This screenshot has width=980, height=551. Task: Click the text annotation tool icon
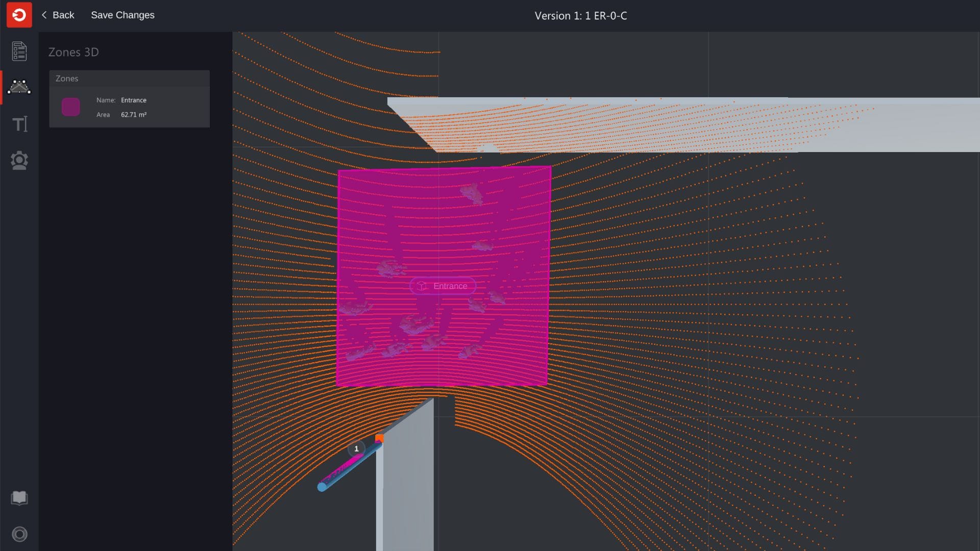coord(19,124)
